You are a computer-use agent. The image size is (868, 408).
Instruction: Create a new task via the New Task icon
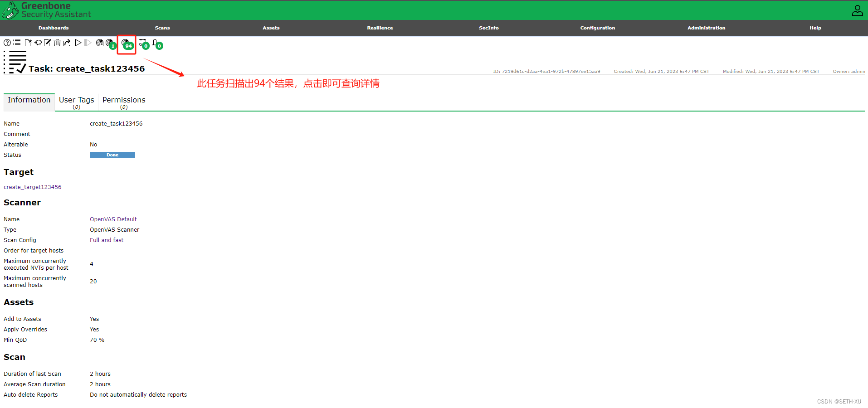coord(28,43)
